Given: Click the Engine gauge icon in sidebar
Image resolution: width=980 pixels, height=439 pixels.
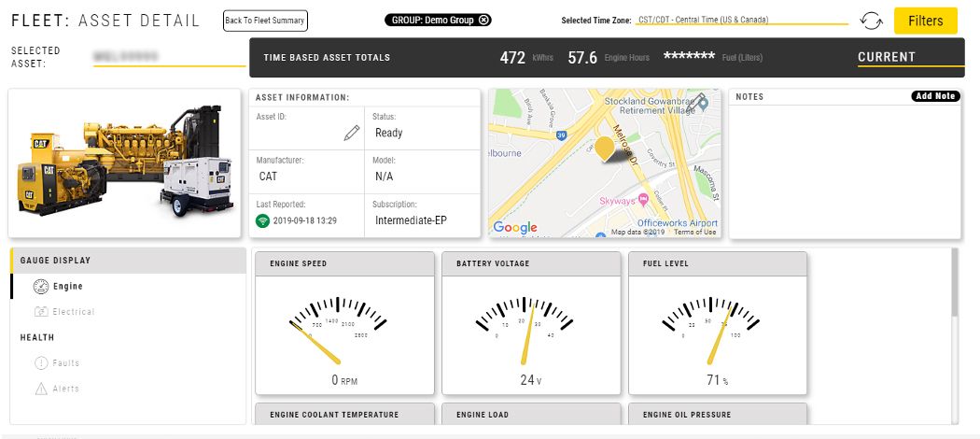Looking at the screenshot, I should 40,286.
